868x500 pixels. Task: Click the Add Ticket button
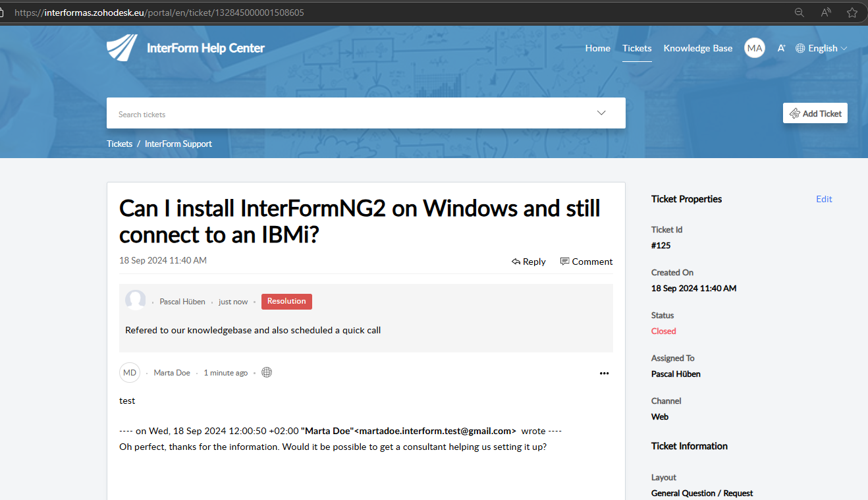(815, 113)
